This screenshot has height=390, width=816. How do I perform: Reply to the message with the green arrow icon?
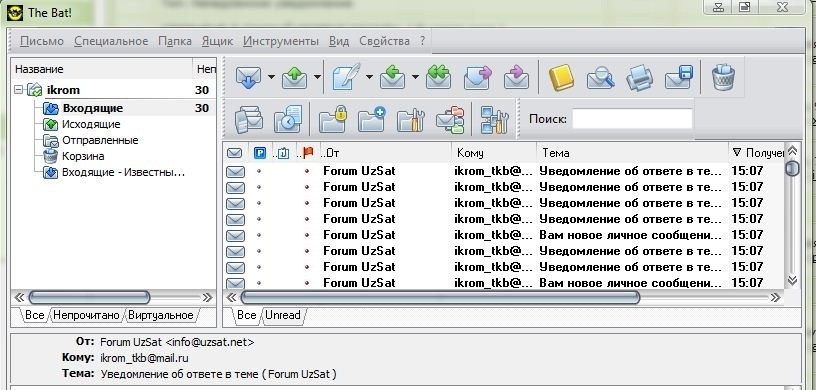pos(393,77)
